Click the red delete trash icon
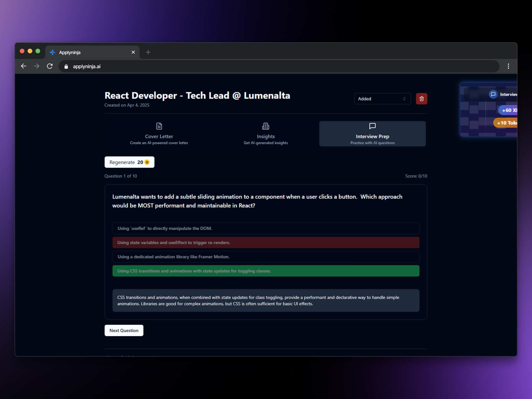Screen dimensions: 532x399 pos(421,99)
